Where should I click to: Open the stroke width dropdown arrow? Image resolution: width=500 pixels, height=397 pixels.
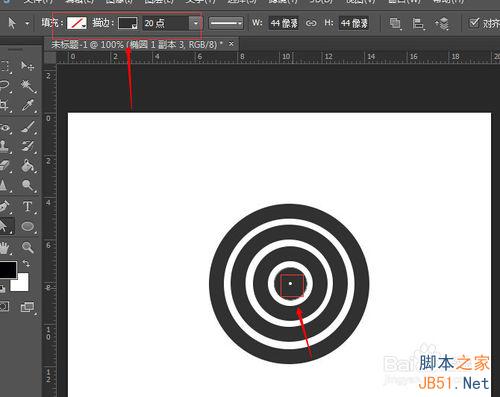tap(196, 23)
